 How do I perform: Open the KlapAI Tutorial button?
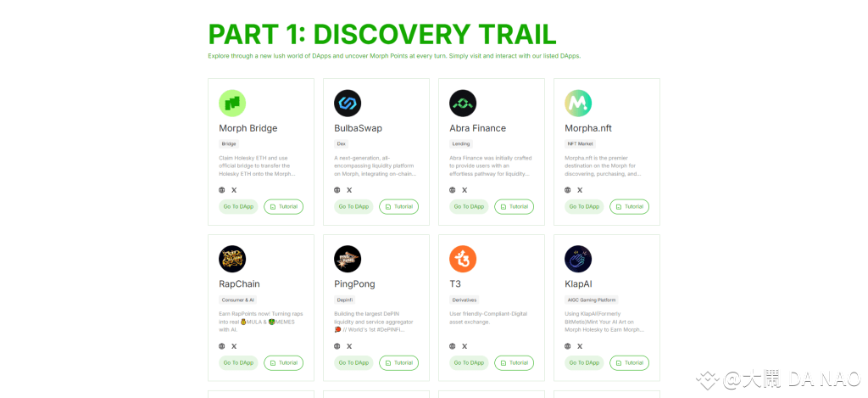tap(630, 363)
